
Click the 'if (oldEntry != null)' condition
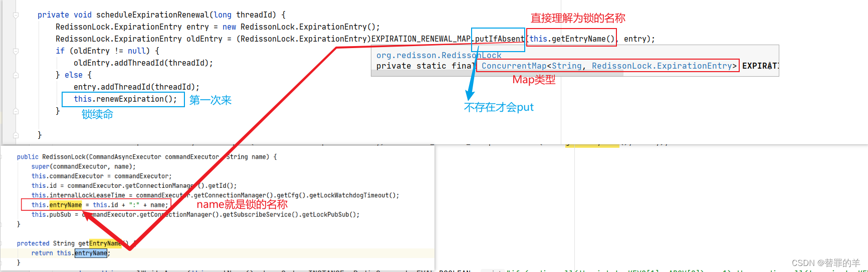pyautogui.click(x=103, y=51)
